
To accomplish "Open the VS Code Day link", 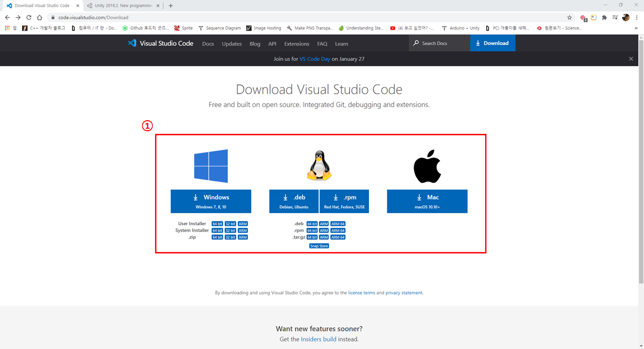I will pos(315,59).
